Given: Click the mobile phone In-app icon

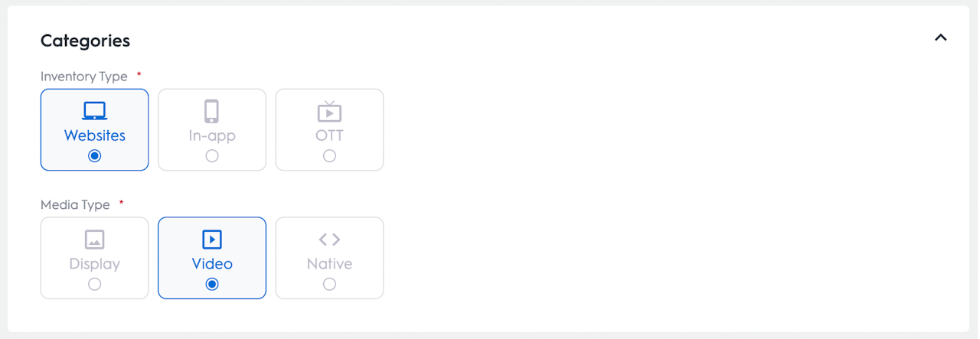Looking at the screenshot, I should (x=212, y=112).
